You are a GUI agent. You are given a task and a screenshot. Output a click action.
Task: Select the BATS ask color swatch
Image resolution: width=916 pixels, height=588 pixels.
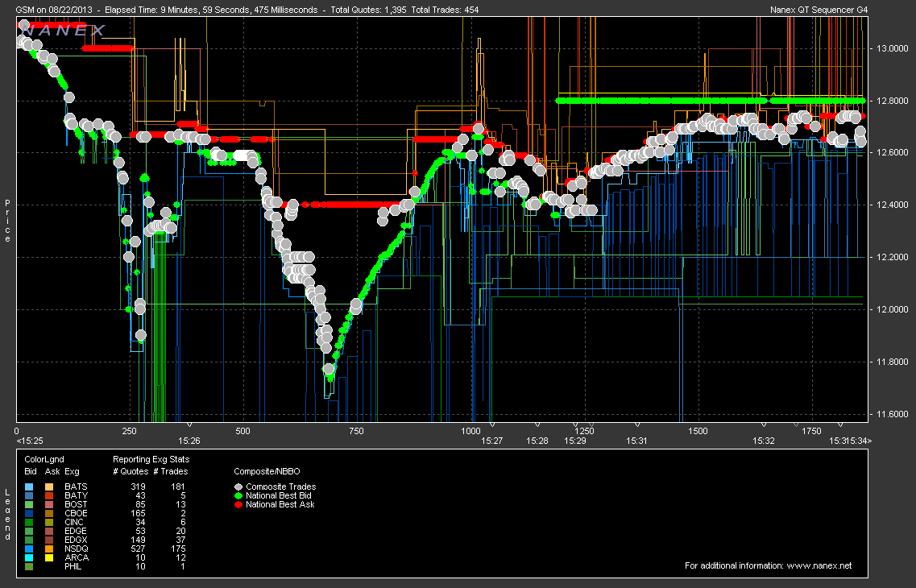49,487
